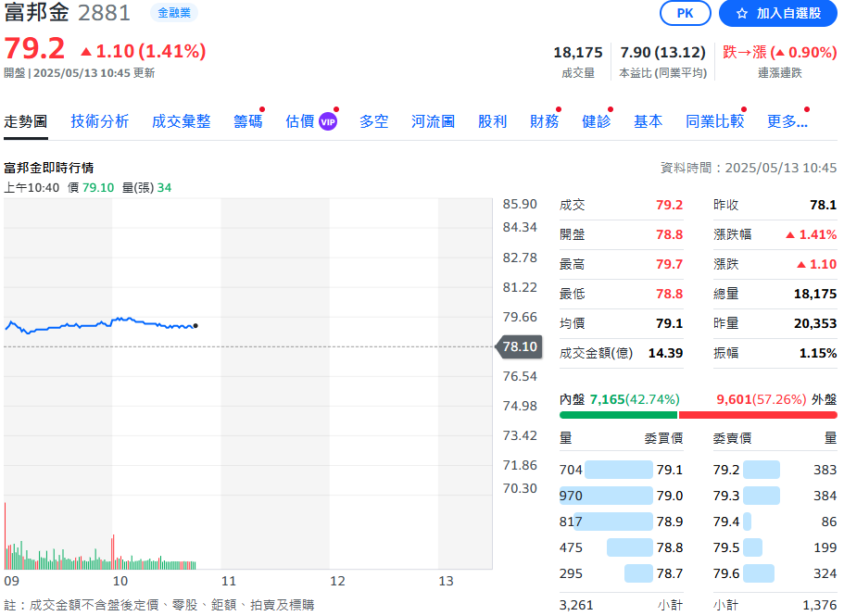Click bid volume 817

571,522
